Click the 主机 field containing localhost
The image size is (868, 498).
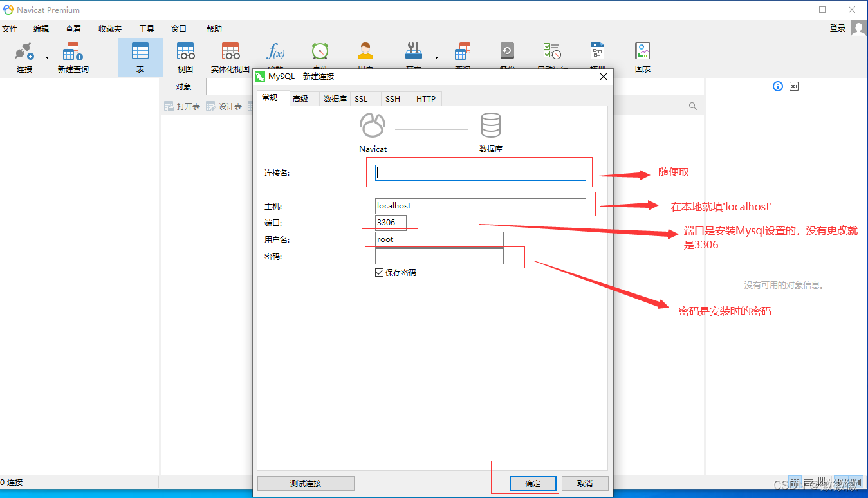(x=481, y=206)
